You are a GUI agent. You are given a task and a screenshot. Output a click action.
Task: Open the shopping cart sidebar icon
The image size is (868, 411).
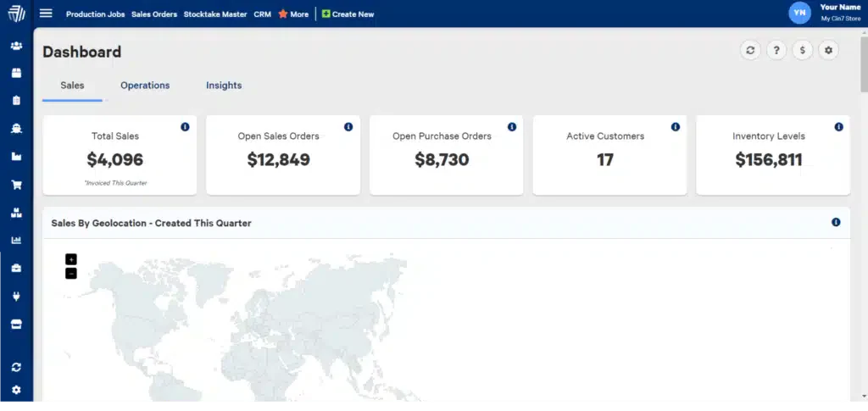pyautogui.click(x=17, y=185)
